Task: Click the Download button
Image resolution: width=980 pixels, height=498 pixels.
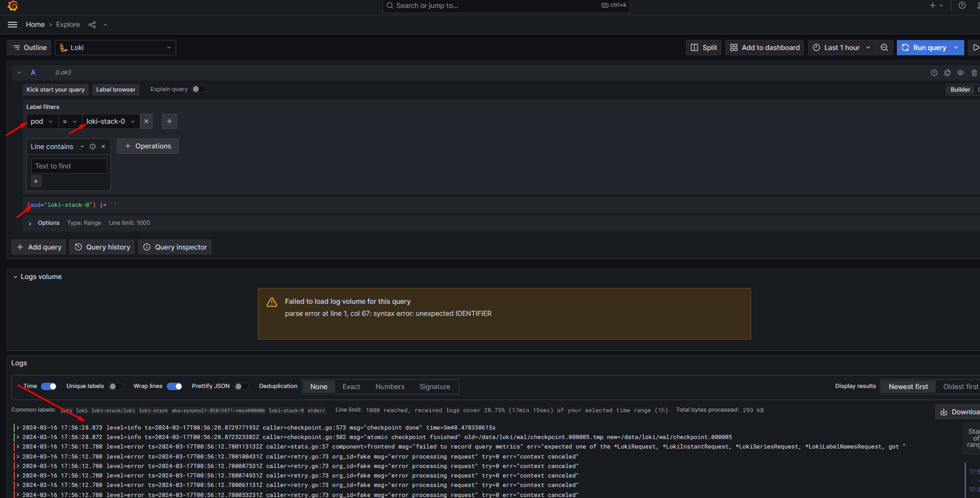Action: [x=958, y=412]
